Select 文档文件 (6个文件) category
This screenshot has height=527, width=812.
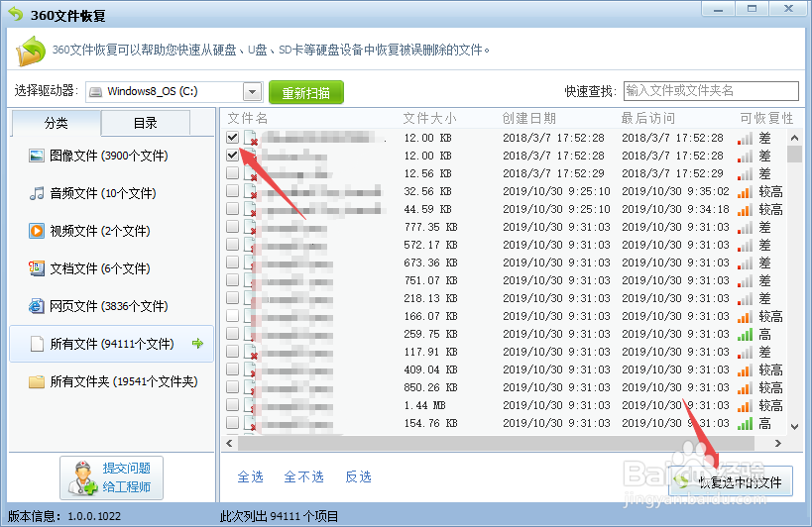tap(112, 268)
